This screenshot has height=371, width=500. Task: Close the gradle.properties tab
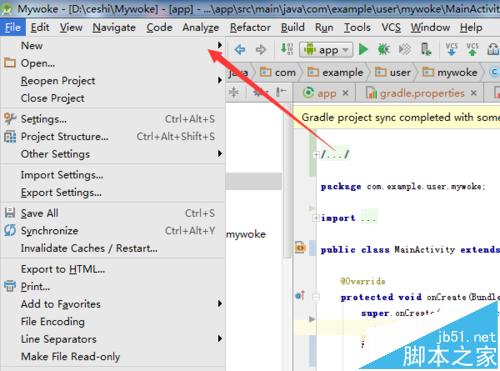pos(474,93)
